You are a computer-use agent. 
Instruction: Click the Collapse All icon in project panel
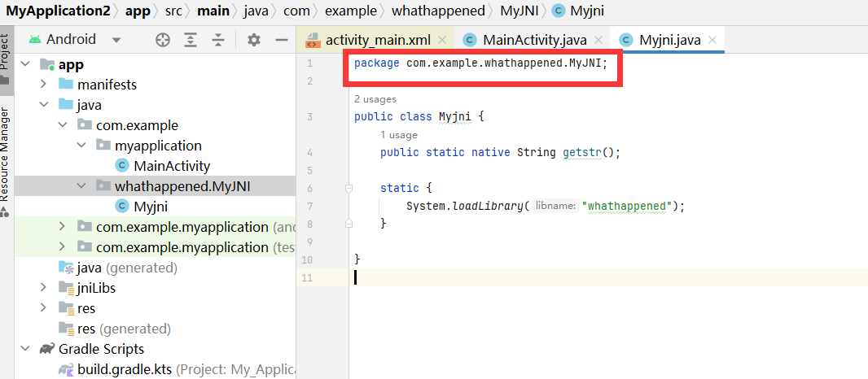click(x=218, y=40)
